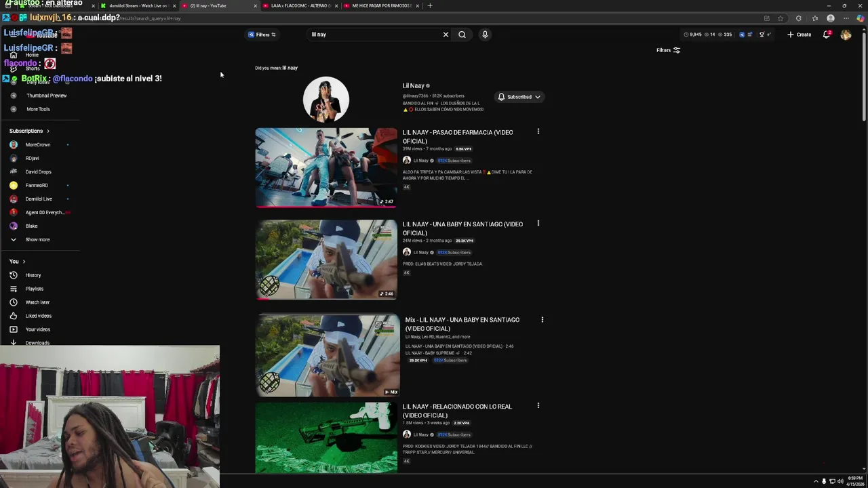
Task: Open the FarmeoRD channel avatar
Action: point(14,185)
